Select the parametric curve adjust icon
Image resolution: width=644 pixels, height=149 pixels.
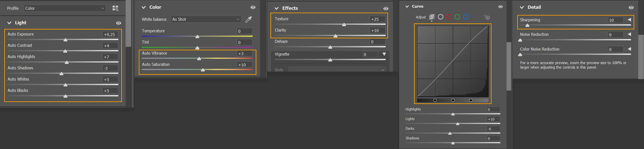click(432, 17)
